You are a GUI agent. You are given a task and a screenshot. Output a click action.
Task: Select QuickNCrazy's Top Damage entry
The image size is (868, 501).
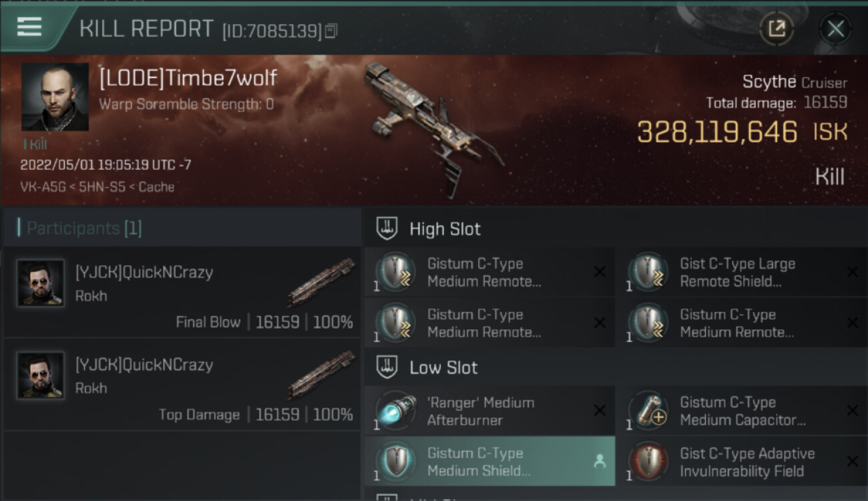point(182,384)
